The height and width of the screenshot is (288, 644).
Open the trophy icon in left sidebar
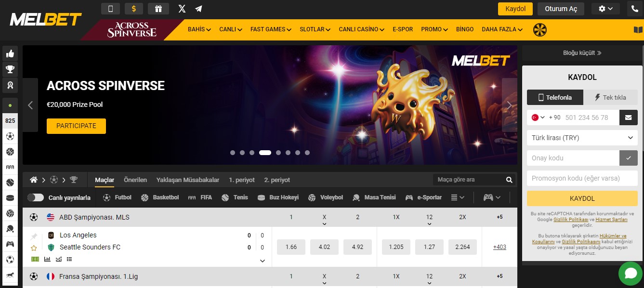pos(10,69)
